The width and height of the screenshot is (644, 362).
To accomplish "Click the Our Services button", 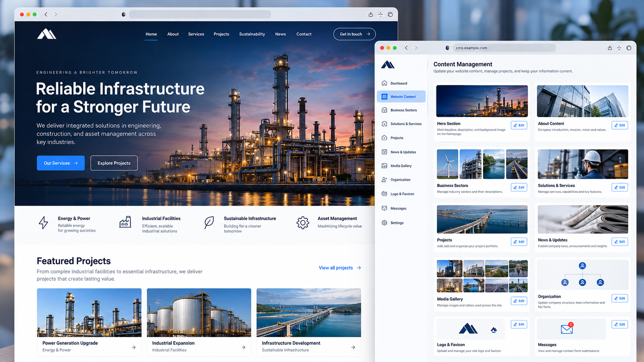I will (61, 163).
